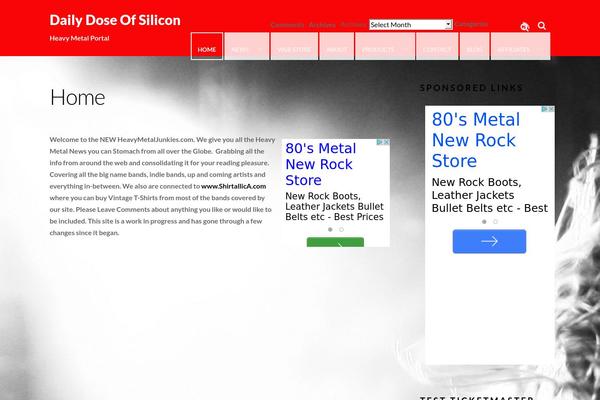Click the blue arrow button in sidebar ad
Screen dimensions: 600x400
[x=489, y=241]
